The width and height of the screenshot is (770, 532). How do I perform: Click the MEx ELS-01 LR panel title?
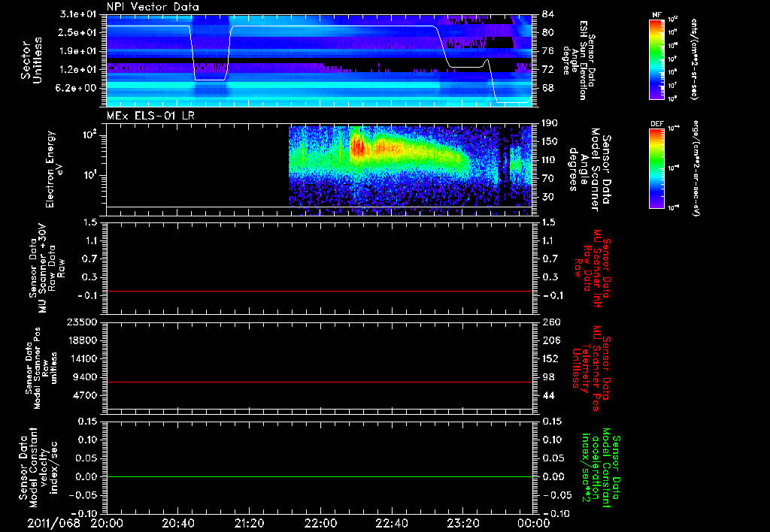150,116
